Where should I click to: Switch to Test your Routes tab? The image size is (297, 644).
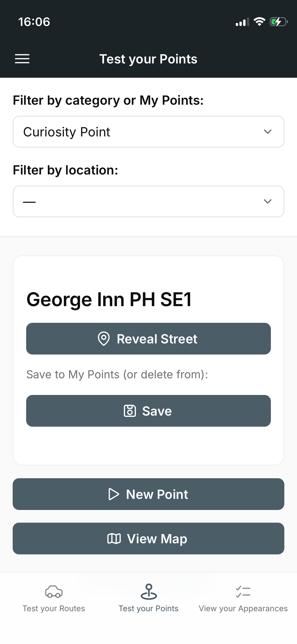54,608
